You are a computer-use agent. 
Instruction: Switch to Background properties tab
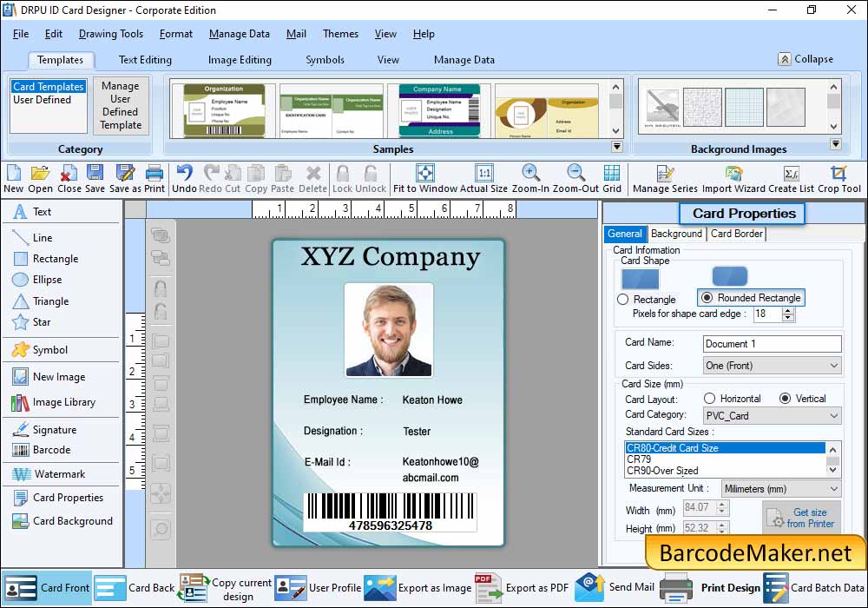pyautogui.click(x=676, y=234)
